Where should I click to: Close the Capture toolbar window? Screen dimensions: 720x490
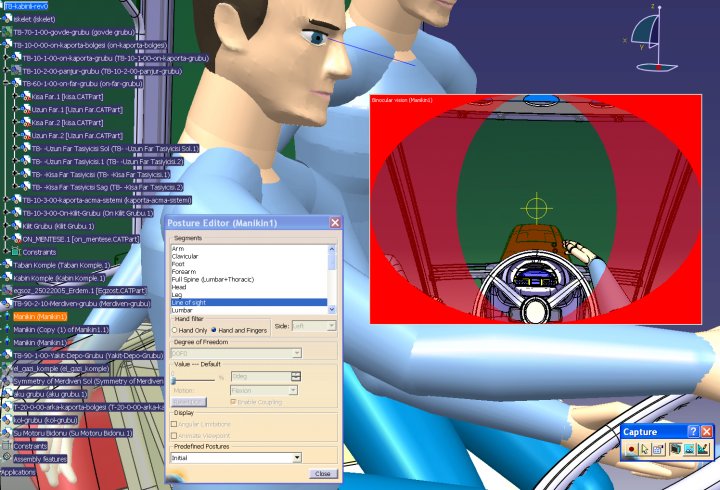coord(706,431)
